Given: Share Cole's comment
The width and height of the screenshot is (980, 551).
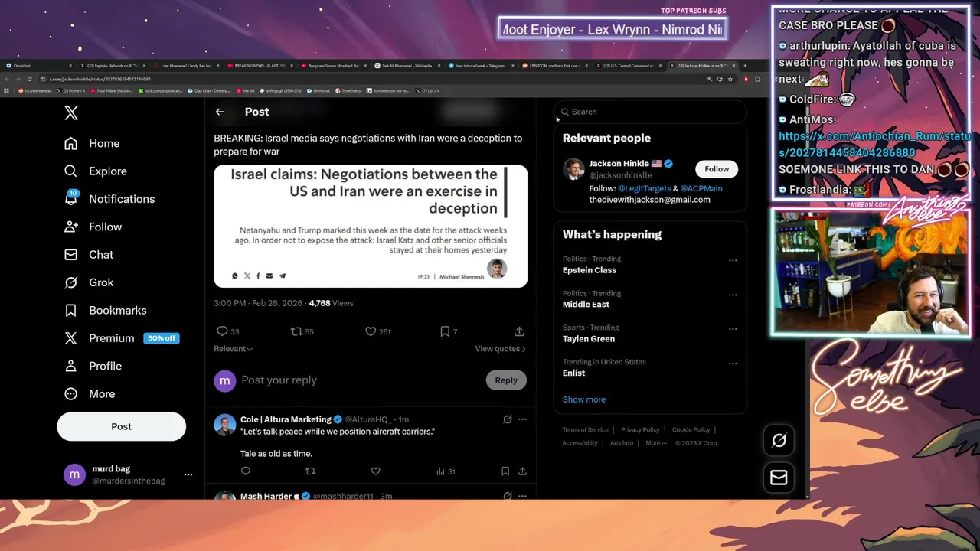Looking at the screenshot, I should (522, 471).
